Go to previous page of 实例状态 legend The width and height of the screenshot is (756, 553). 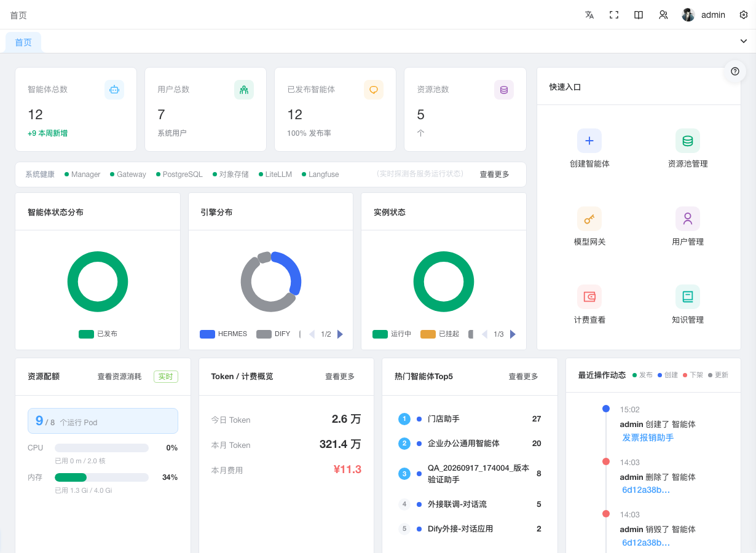[484, 334]
